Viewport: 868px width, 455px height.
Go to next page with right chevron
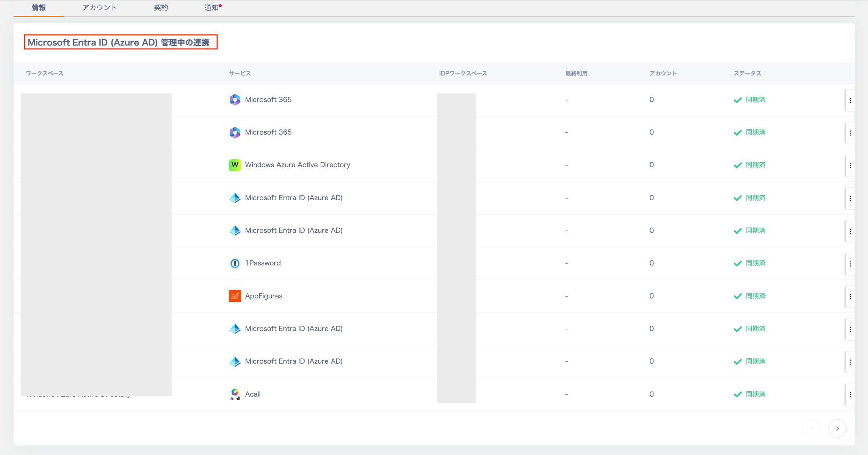pyautogui.click(x=838, y=428)
